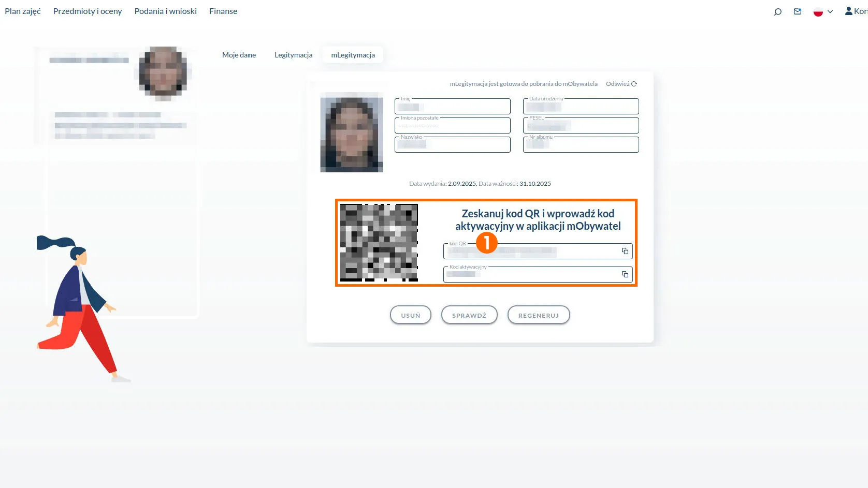The image size is (868, 488).
Task: Click the Odśwież refresh link
Action: 621,84
